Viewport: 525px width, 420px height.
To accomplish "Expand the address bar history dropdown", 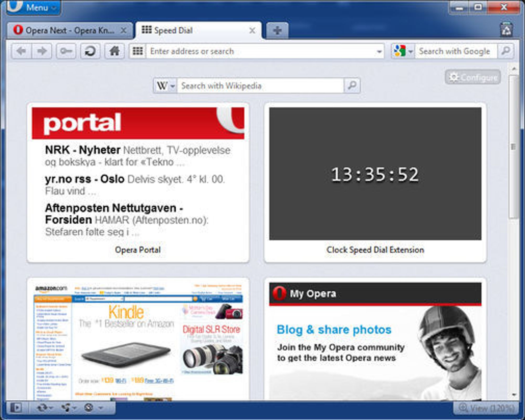I will (379, 51).
